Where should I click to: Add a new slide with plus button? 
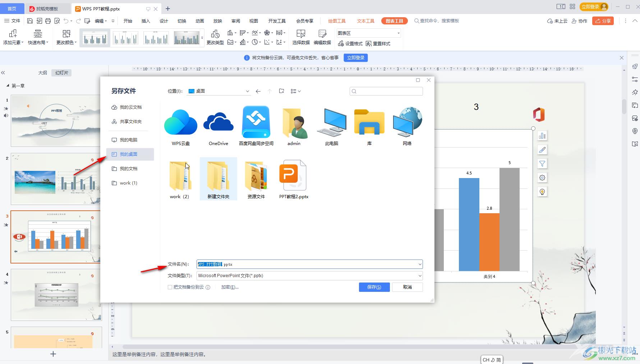tap(53, 354)
